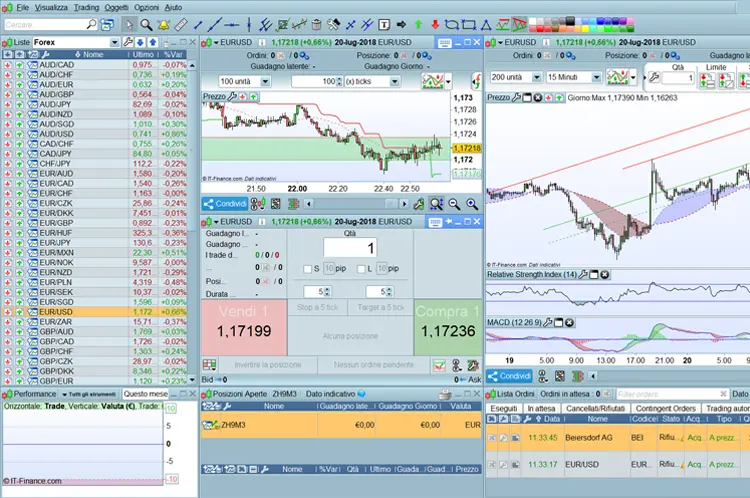Click the Condividi share button in left chart
Image resolution: width=750 pixels, height=498 pixels.
pos(224,204)
